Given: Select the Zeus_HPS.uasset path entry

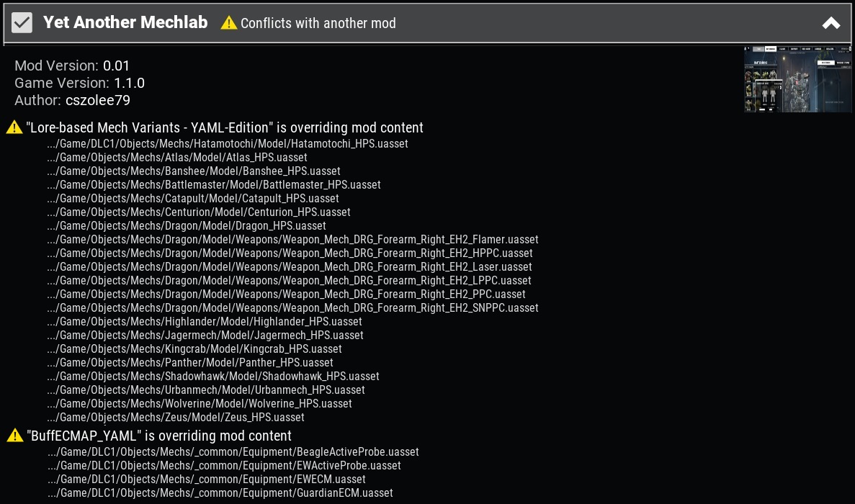Looking at the screenshot, I should (176, 417).
